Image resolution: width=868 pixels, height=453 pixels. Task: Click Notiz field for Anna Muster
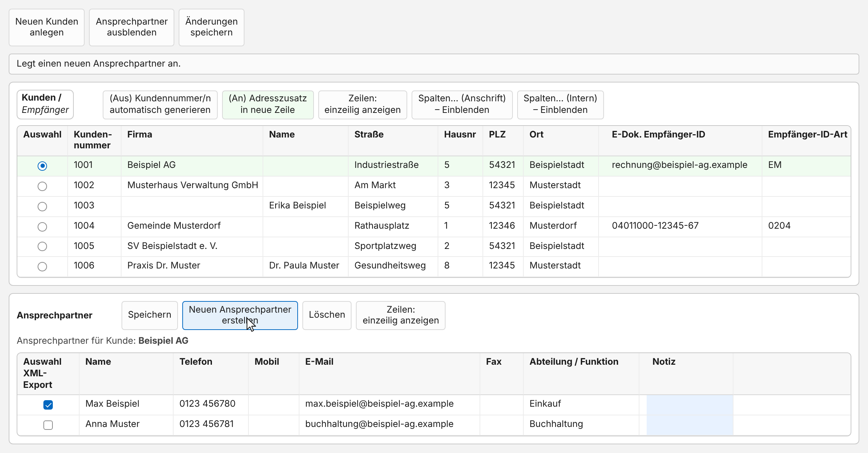[690, 425]
